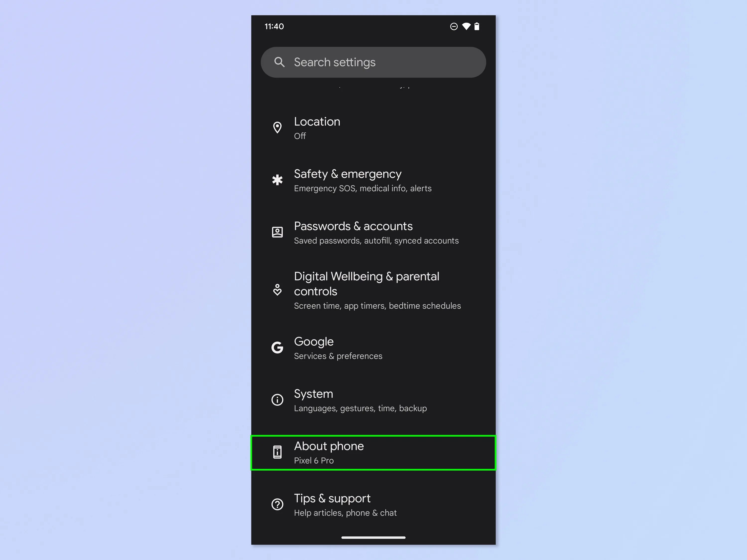Tap the Wi-Fi status bar icon
Screen dimensions: 747x560
466,26
